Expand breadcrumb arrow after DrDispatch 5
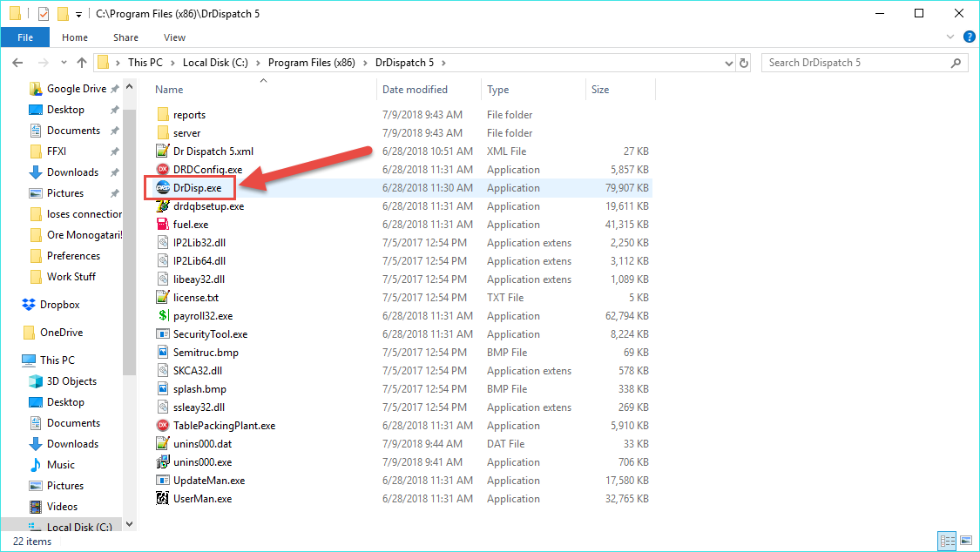This screenshot has width=980, height=552. click(443, 63)
